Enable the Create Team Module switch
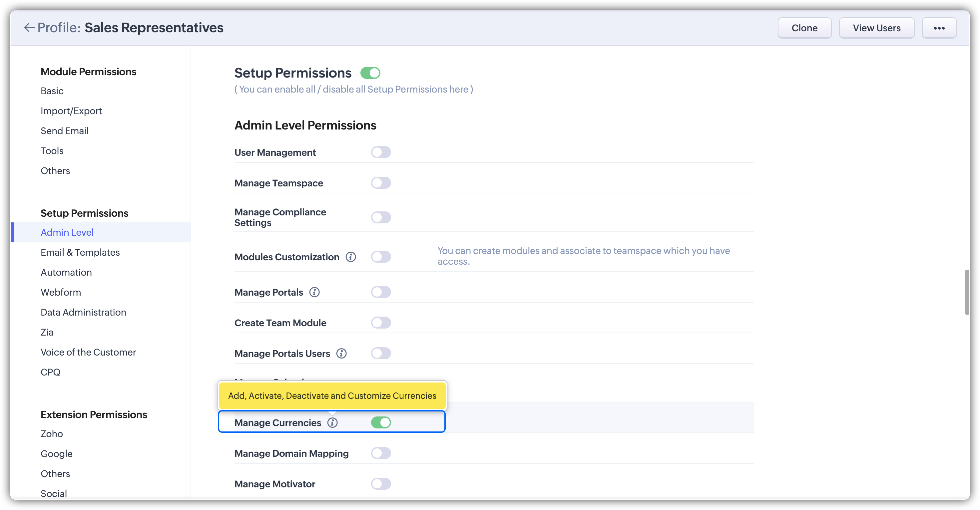The height and width of the screenshot is (510, 980). point(381,323)
